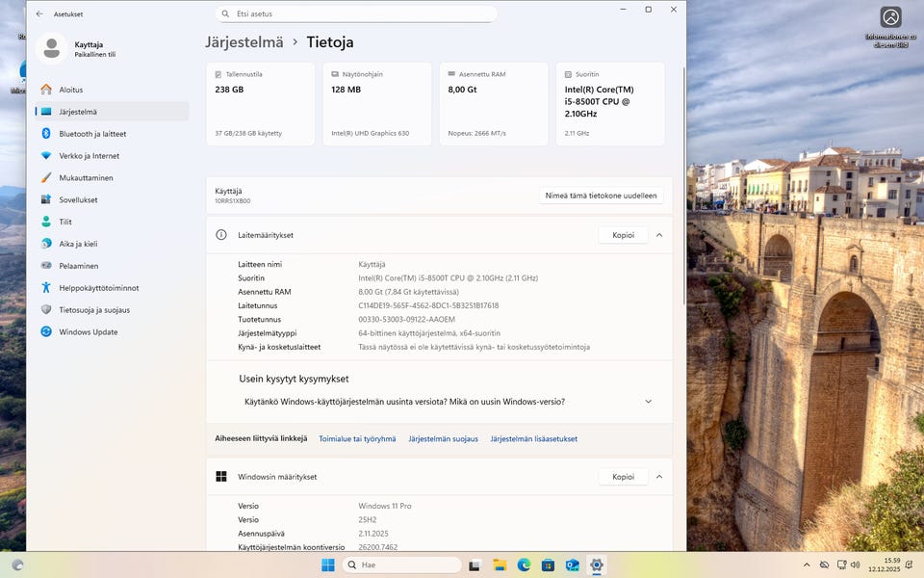This screenshot has width=924, height=578.
Task: Click the Tuotetunnus value 00330-53003-09122-AAOEM
Action: coord(406,320)
